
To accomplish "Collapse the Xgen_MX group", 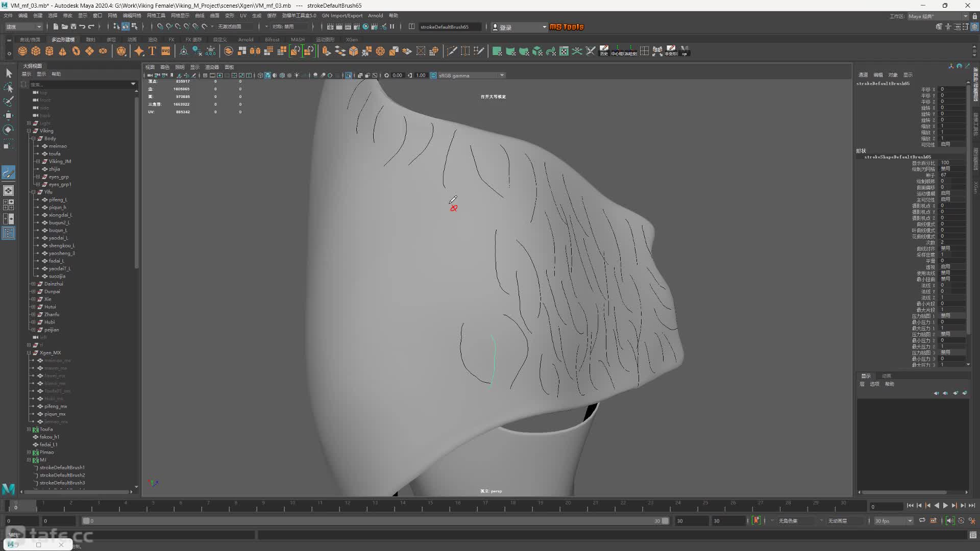I will [x=29, y=353].
